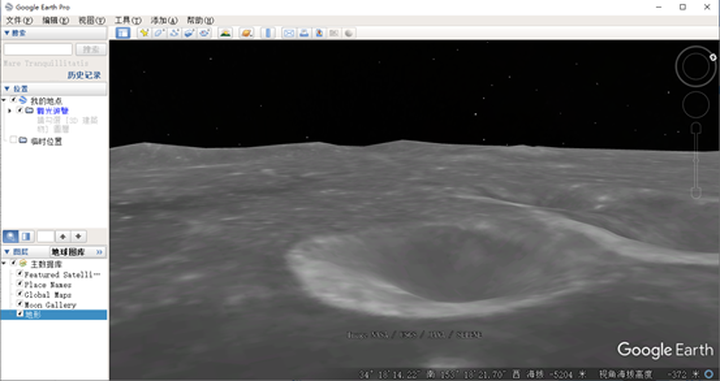Screen dimensions: 720x381
Task: Uncheck the Place Names layer
Action: [20, 284]
